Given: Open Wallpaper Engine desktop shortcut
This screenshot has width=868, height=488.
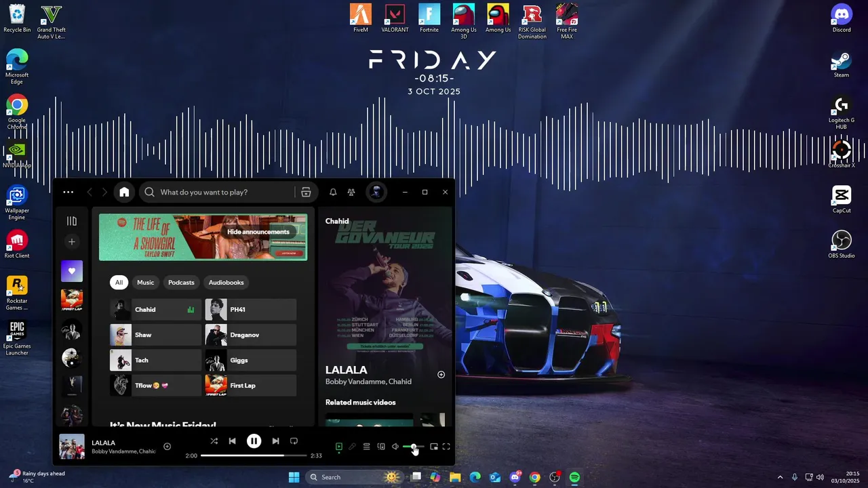Looking at the screenshot, I should click(x=17, y=203).
